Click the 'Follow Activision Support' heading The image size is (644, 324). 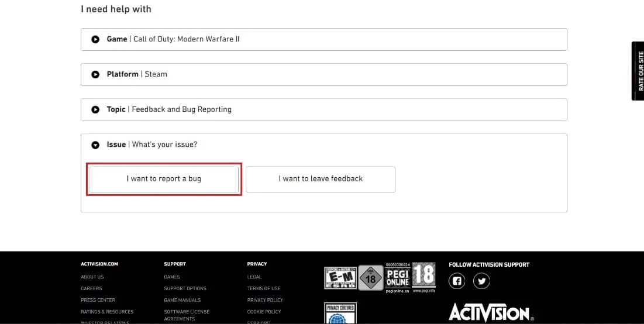pyautogui.click(x=489, y=265)
